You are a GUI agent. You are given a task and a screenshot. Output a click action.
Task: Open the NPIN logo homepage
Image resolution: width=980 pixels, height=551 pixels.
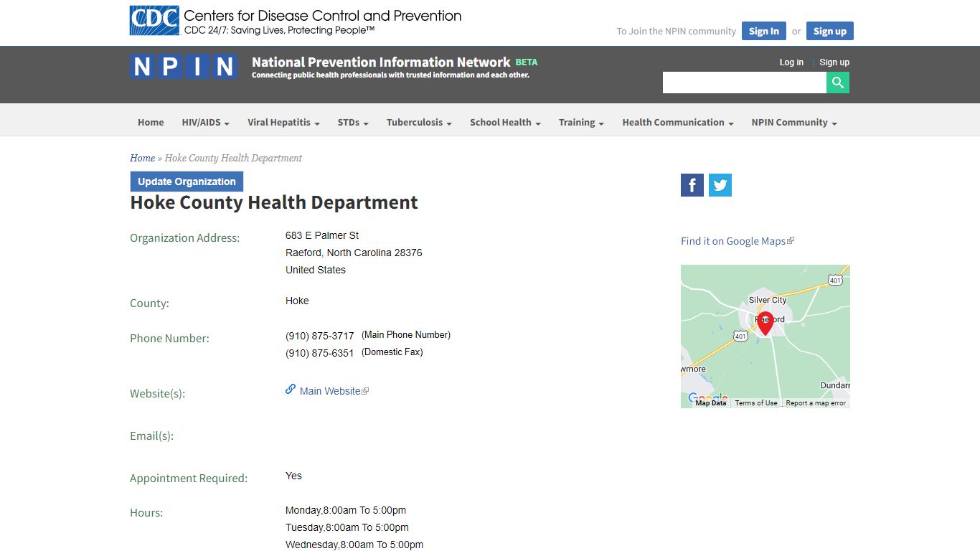pyautogui.click(x=184, y=67)
